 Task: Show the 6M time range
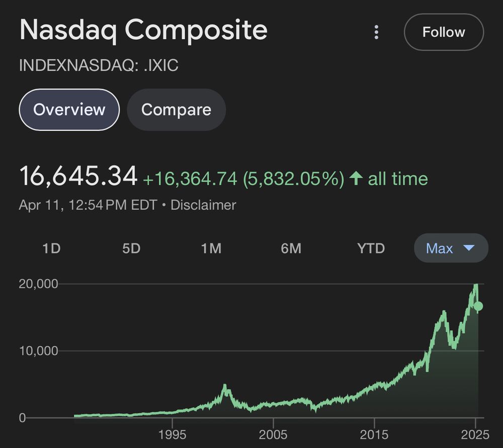click(x=291, y=248)
